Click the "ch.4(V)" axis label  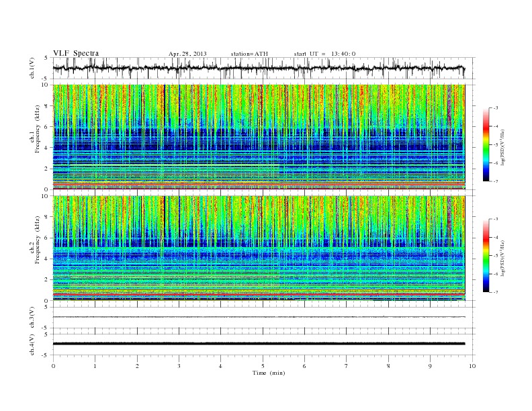tap(32, 345)
